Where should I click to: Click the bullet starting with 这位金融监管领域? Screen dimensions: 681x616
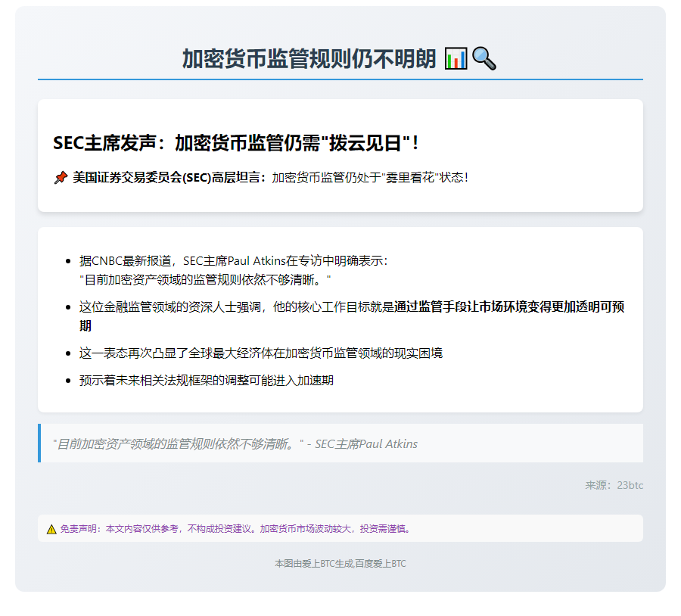pos(236,307)
